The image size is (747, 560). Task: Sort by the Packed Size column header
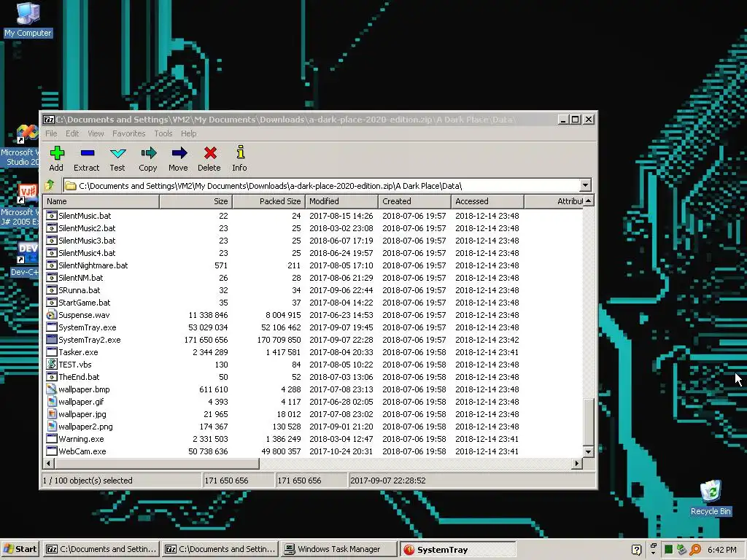tap(268, 201)
